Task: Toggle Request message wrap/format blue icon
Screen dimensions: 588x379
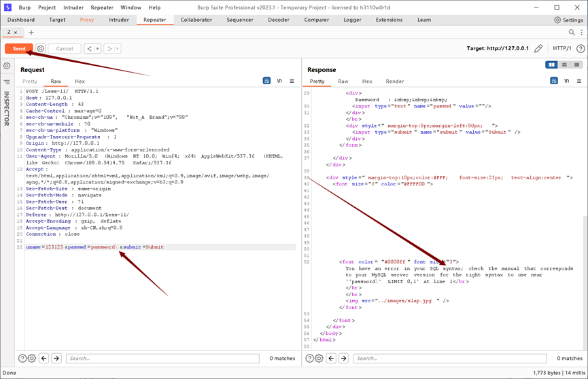Action: pyautogui.click(x=266, y=81)
